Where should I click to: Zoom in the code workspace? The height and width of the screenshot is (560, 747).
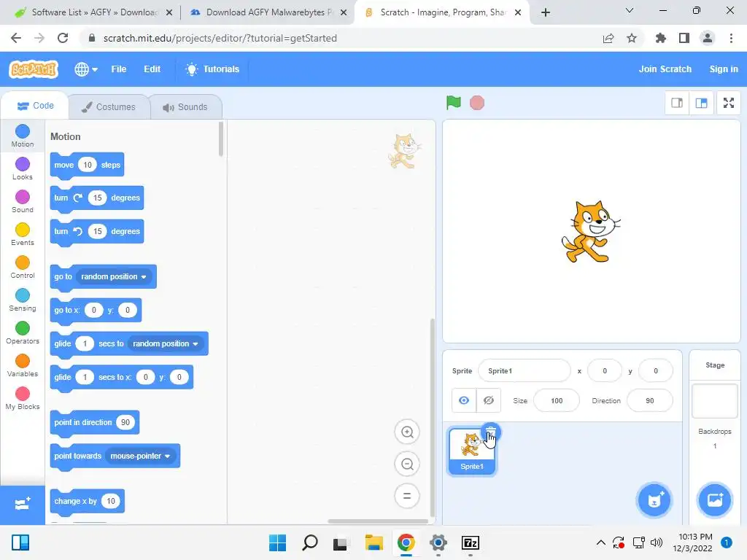tap(407, 432)
